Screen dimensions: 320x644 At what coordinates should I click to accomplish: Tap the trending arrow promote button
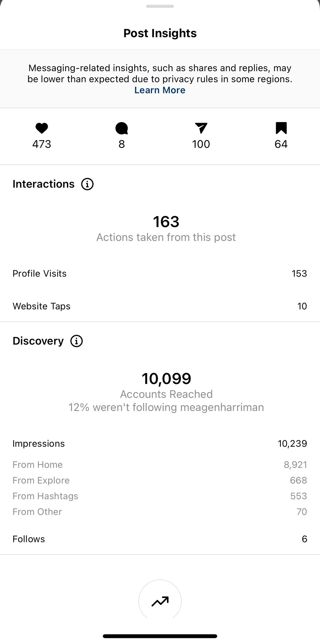160,601
